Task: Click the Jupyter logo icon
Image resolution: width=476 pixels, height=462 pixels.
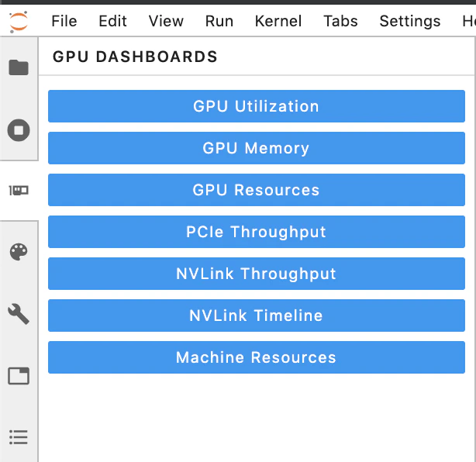Action: (19, 22)
